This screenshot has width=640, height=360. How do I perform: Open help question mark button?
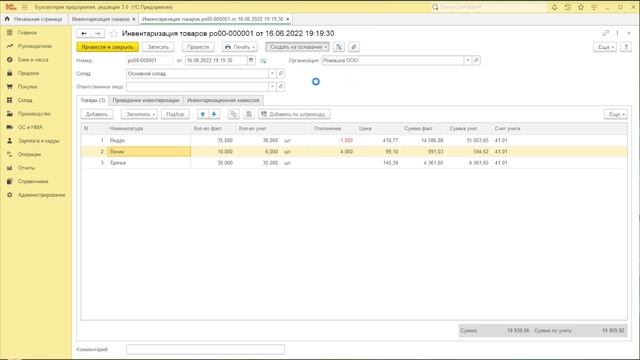[x=626, y=47]
